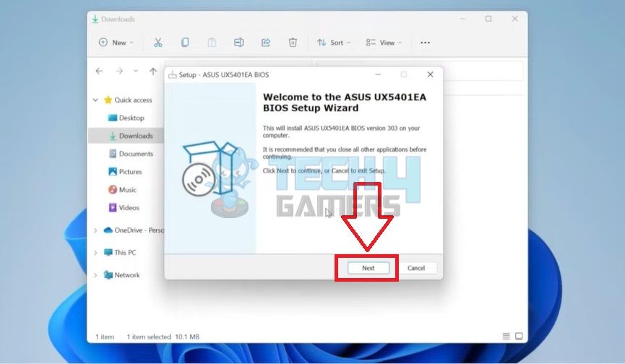The image size is (625, 364).
Task: Cancel the ASUS BIOS setup dialog
Action: (415, 268)
